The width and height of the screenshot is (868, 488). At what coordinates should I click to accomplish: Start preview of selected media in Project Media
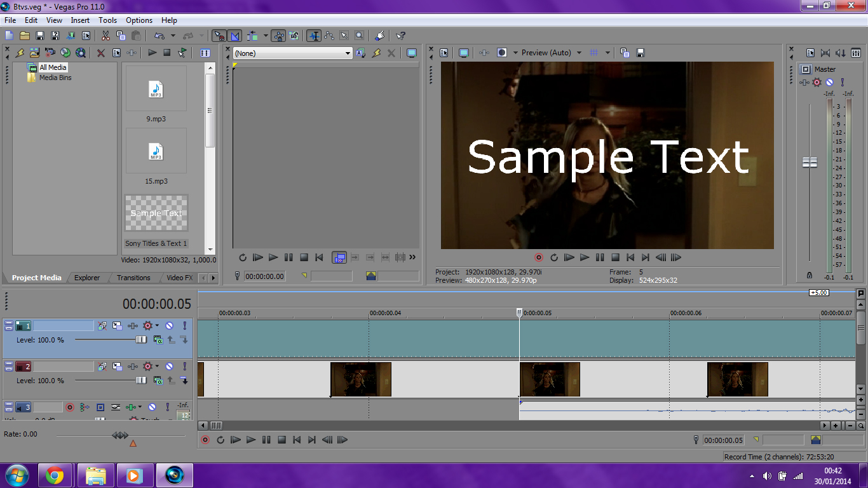[x=152, y=53]
